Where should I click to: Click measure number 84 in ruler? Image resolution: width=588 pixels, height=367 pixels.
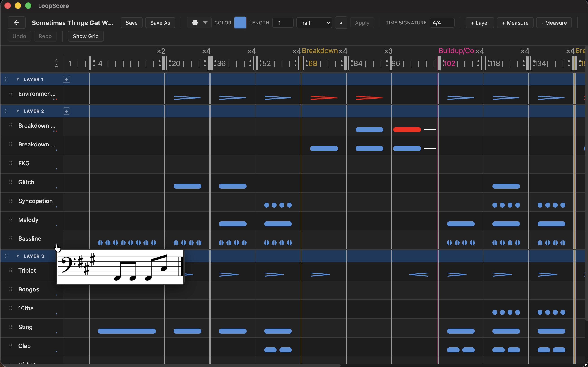coord(358,63)
